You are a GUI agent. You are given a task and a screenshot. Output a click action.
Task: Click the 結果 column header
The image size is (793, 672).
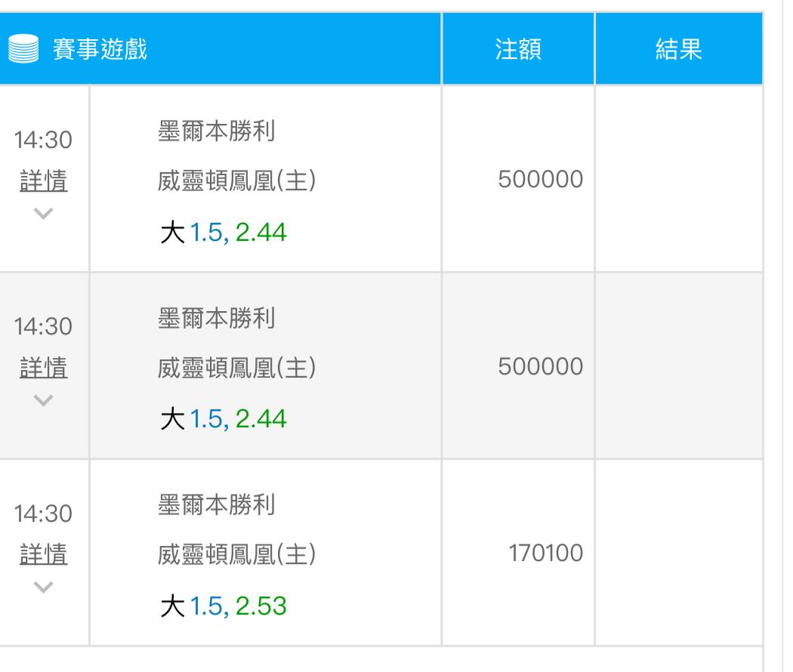[679, 49]
